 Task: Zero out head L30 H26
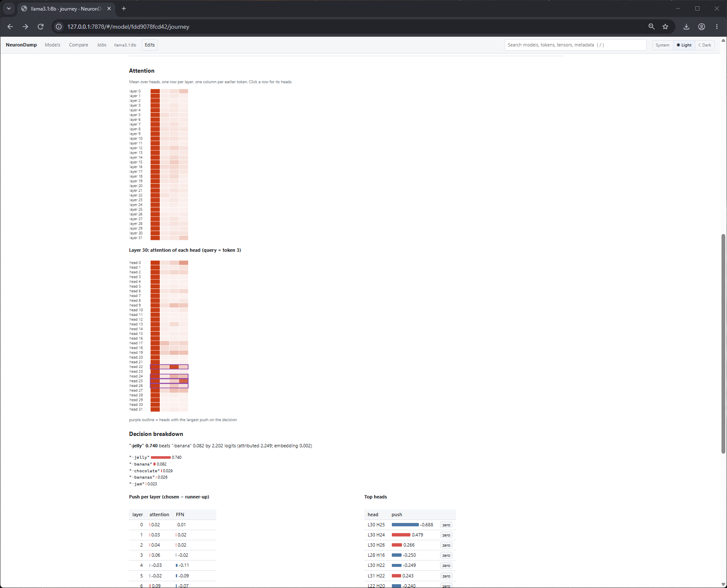point(446,545)
